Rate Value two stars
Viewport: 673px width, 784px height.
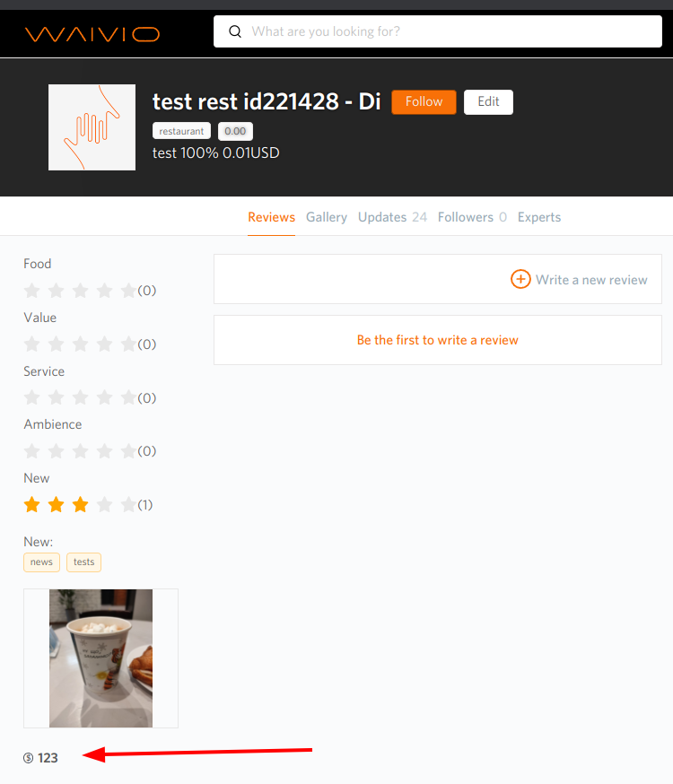coord(56,344)
